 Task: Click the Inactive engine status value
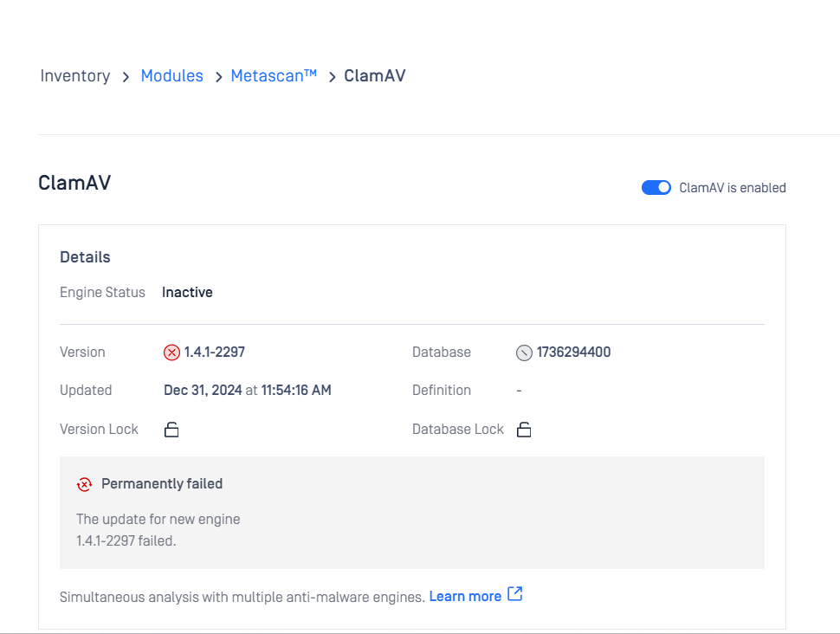[188, 292]
